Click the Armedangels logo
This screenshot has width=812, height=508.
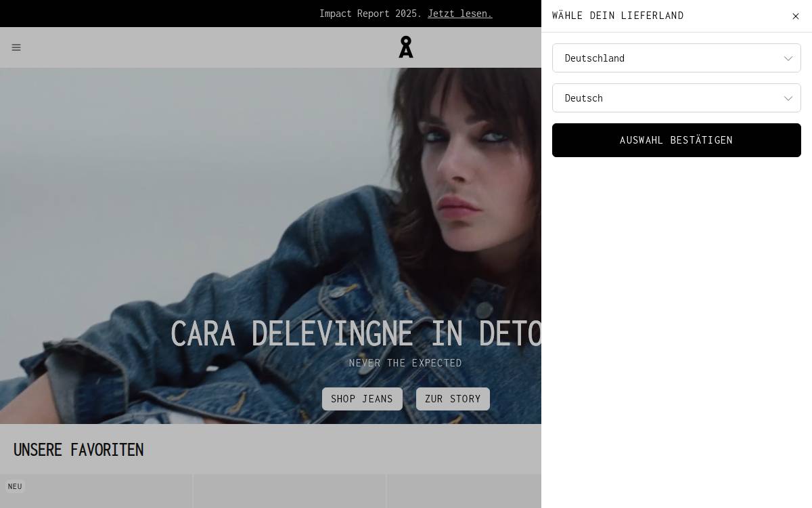click(x=406, y=47)
